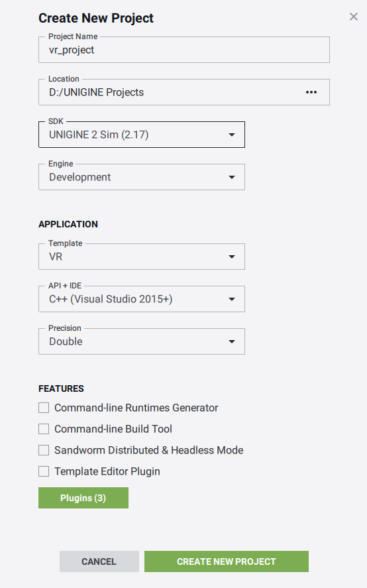The width and height of the screenshot is (367, 588).
Task: Click the Create New Project button
Action: point(227,561)
